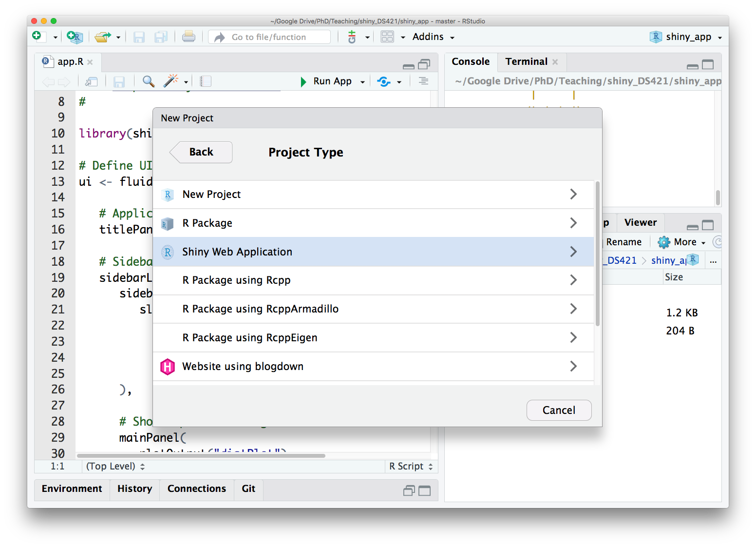Image resolution: width=756 pixels, height=547 pixels.
Task: Open the panes layout dropdown arrow
Action: pyautogui.click(x=403, y=38)
